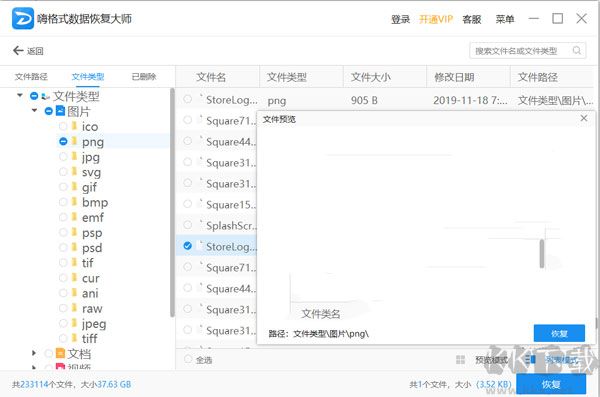Sort by 文件类型 column header
The width and height of the screenshot is (600, 397).
click(x=287, y=77)
